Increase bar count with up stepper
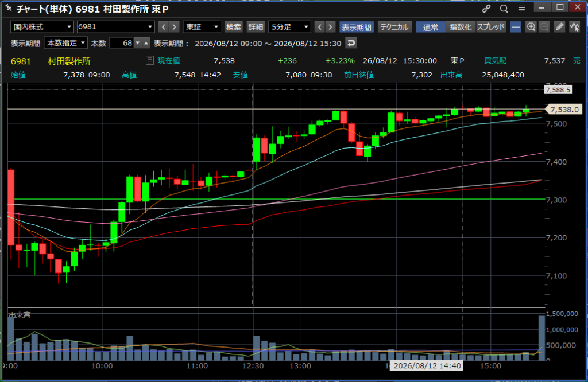 coord(146,43)
